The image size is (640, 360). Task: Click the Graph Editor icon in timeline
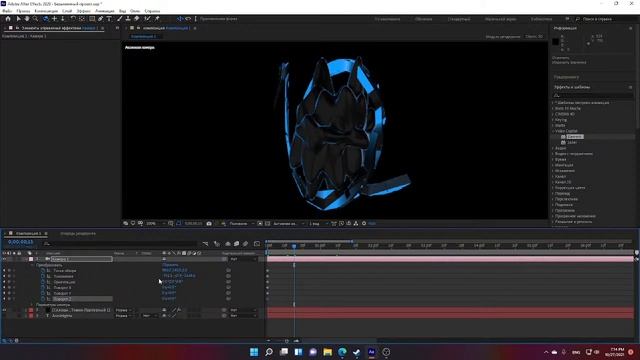point(257,244)
